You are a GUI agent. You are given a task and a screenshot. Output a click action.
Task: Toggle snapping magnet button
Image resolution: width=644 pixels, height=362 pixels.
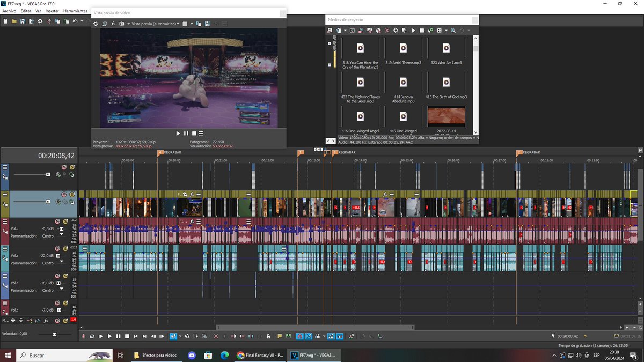click(x=299, y=336)
